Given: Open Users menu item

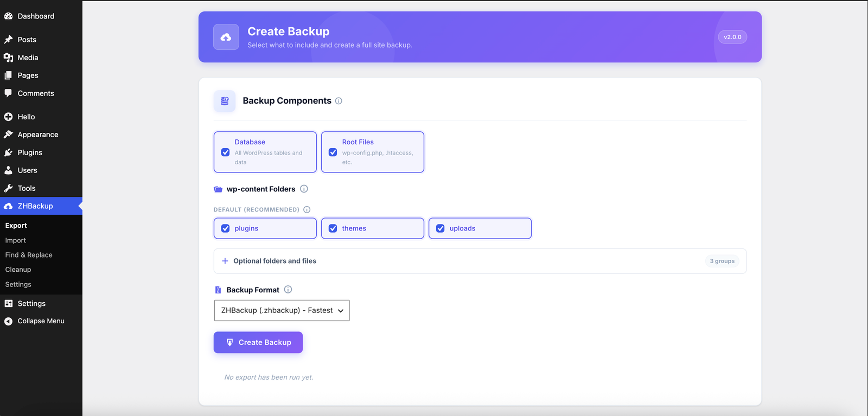Looking at the screenshot, I should click(x=41, y=170).
